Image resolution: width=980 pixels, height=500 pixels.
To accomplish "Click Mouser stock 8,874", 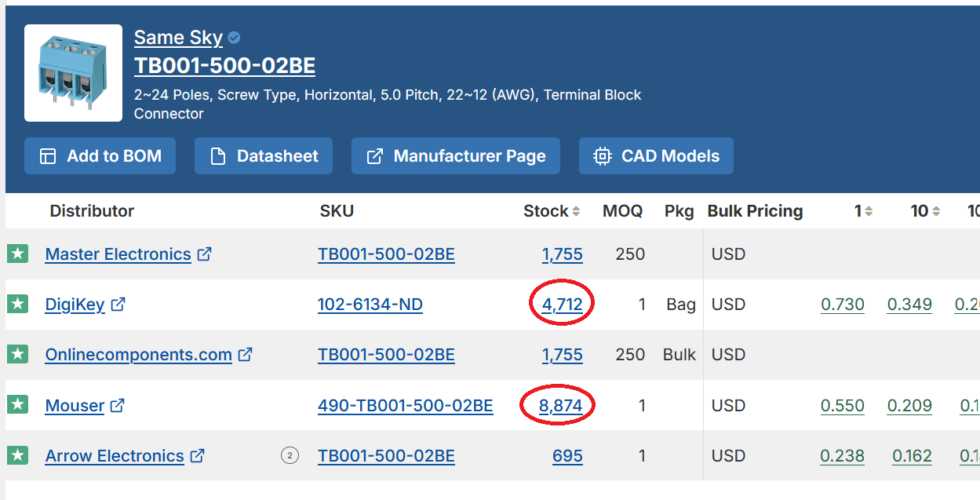I will coord(561,406).
